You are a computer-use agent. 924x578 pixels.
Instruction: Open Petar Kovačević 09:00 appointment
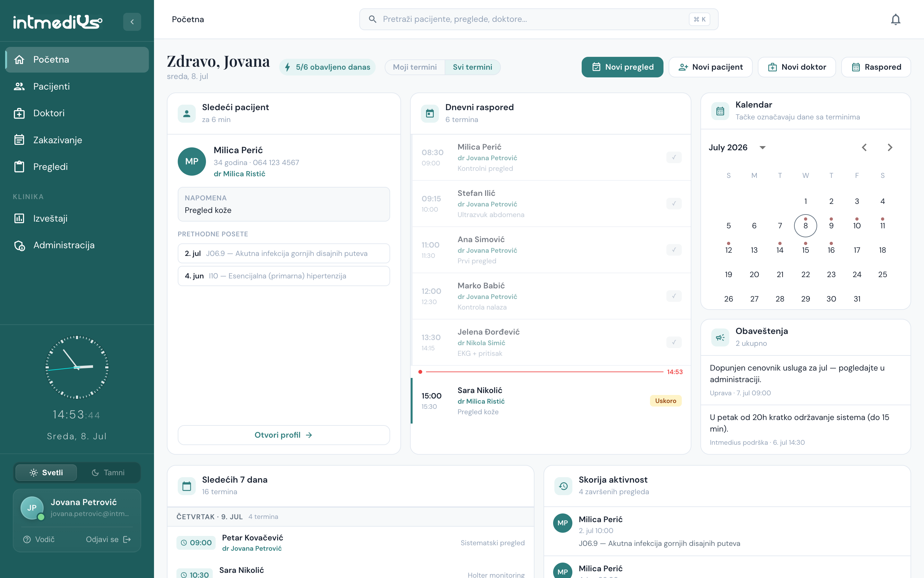pyautogui.click(x=350, y=542)
